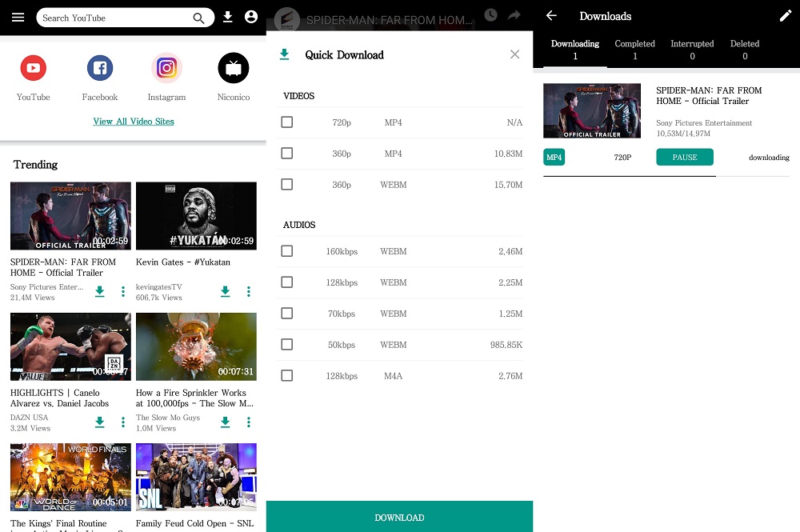Click 'The Slow Mo Guys' channel name
Image resolution: width=800 pixels, height=532 pixels.
click(x=168, y=418)
